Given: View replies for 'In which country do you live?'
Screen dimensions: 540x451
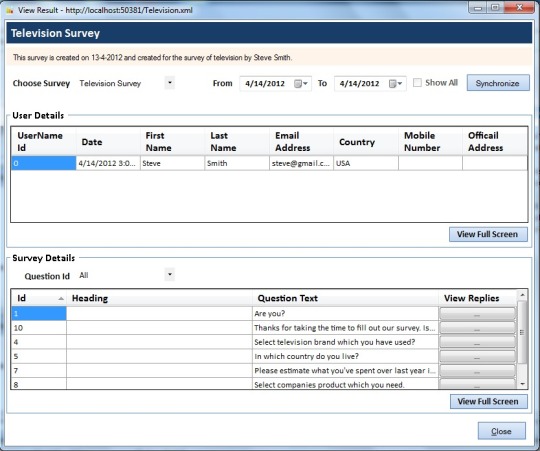Looking at the screenshot, I should 477,356.
